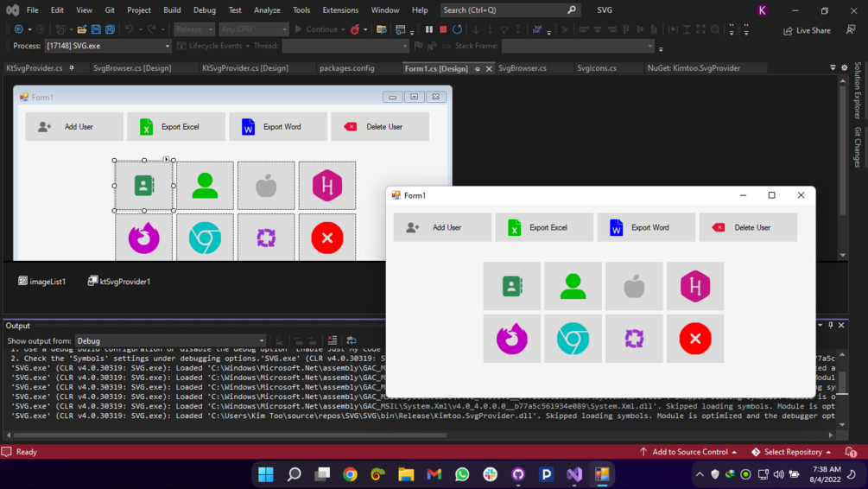Click Add User in the running Form1 window
This screenshot has width=868, height=489.
pos(442,227)
